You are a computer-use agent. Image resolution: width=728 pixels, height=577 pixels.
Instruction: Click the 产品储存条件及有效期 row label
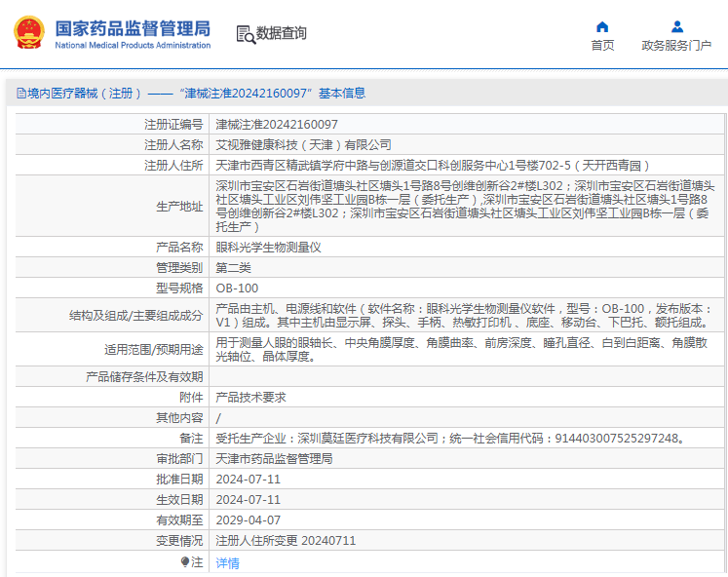(144, 377)
